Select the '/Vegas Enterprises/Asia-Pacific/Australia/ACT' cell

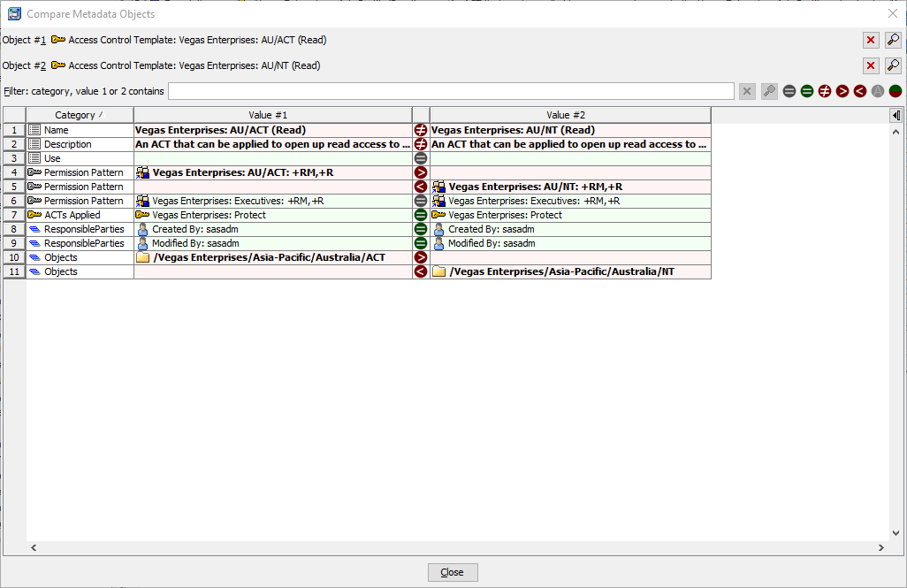coord(273,257)
